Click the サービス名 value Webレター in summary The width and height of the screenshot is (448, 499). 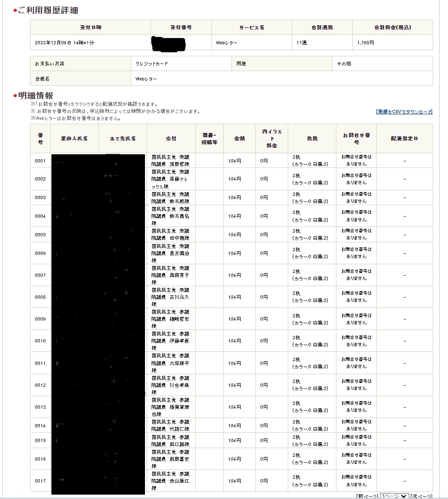coord(226,42)
